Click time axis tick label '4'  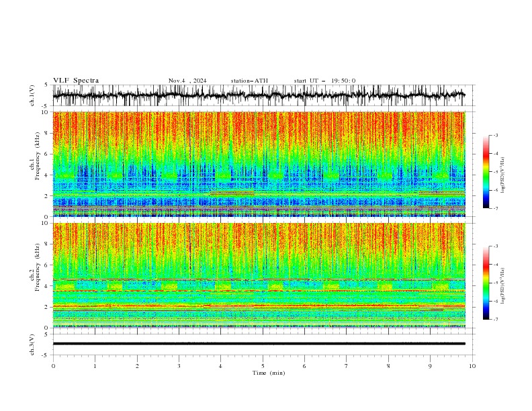tap(220, 366)
